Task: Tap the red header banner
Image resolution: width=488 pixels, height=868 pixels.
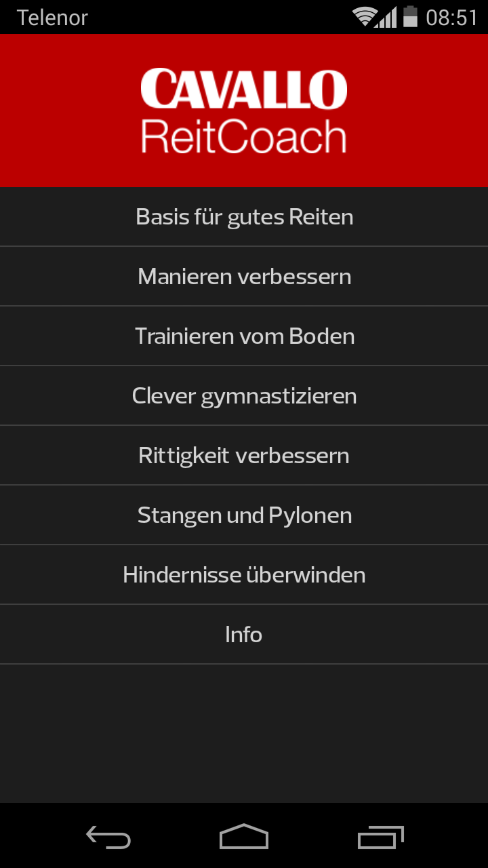Action: pos(244,111)
